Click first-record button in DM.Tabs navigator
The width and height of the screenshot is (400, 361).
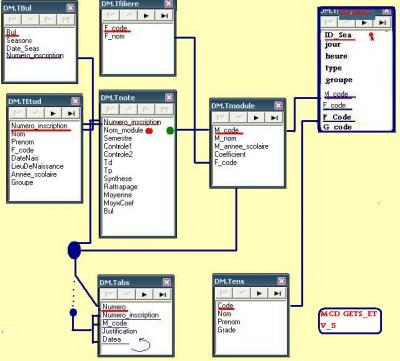click(x=109, y=294)
